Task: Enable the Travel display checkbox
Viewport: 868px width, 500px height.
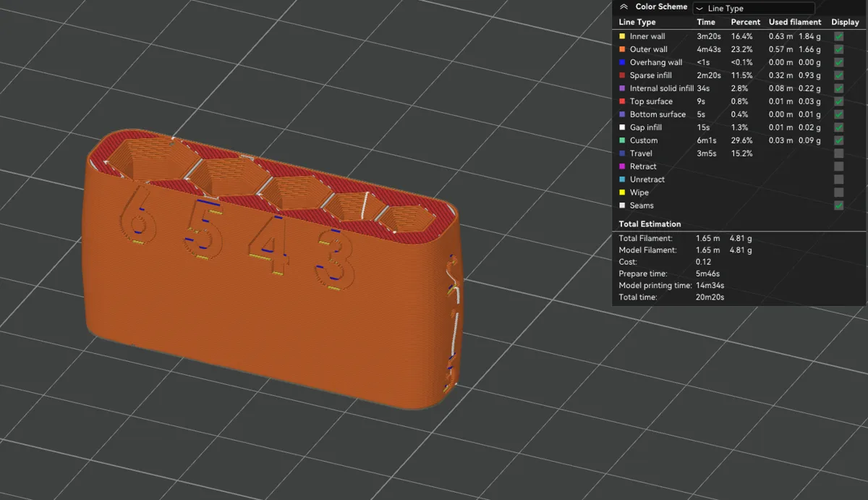Action: [838, 153]
